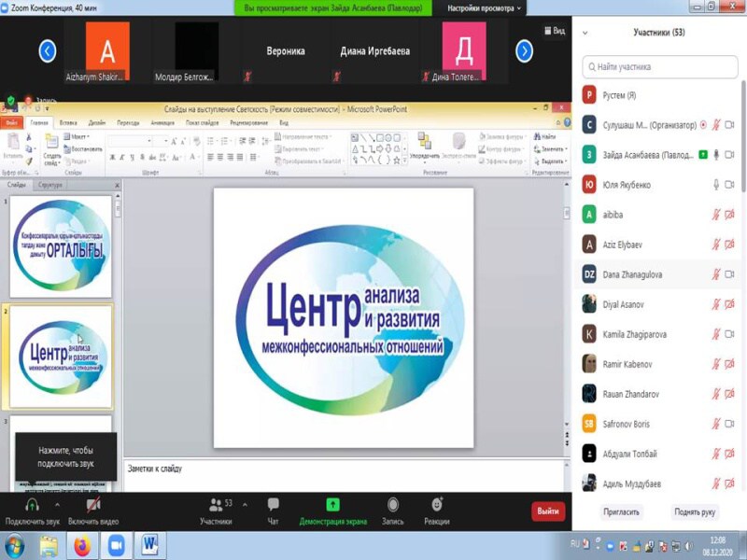
Task: Click the green screen share icon
Action: 333,504
